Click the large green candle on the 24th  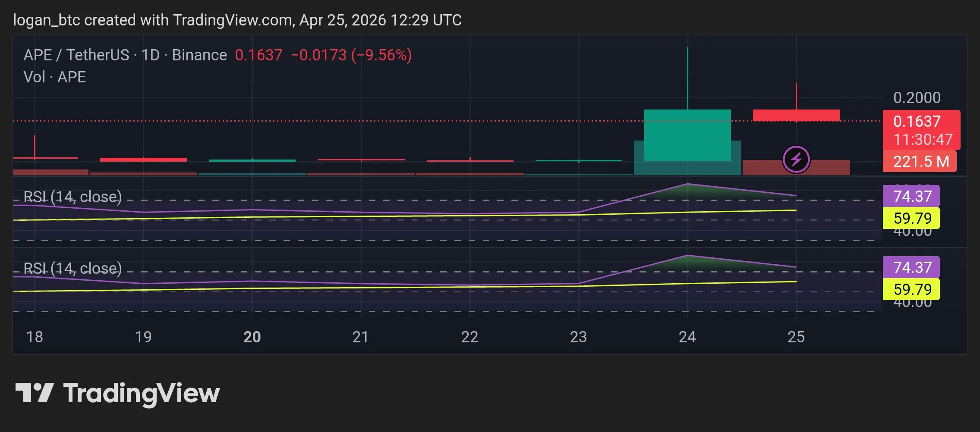[x=687, y=135]
